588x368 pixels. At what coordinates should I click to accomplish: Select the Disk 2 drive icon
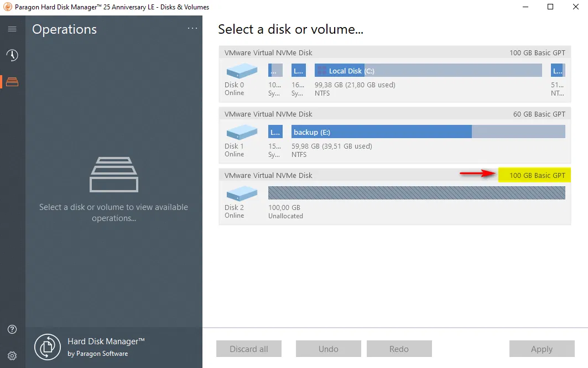[242, 193]
